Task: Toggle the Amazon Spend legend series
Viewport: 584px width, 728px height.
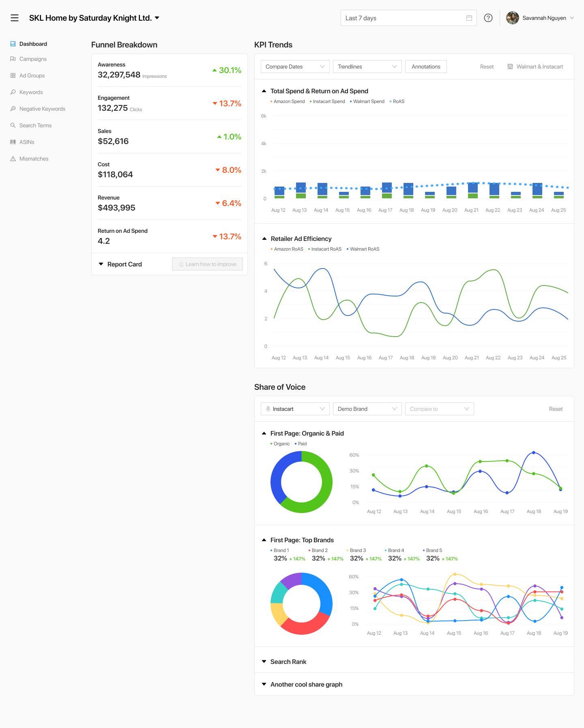Action: click(x=289, y=101)
